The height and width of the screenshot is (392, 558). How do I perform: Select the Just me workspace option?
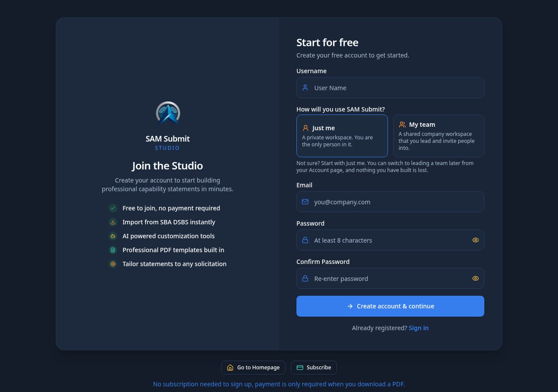click(x=342, y=136)
